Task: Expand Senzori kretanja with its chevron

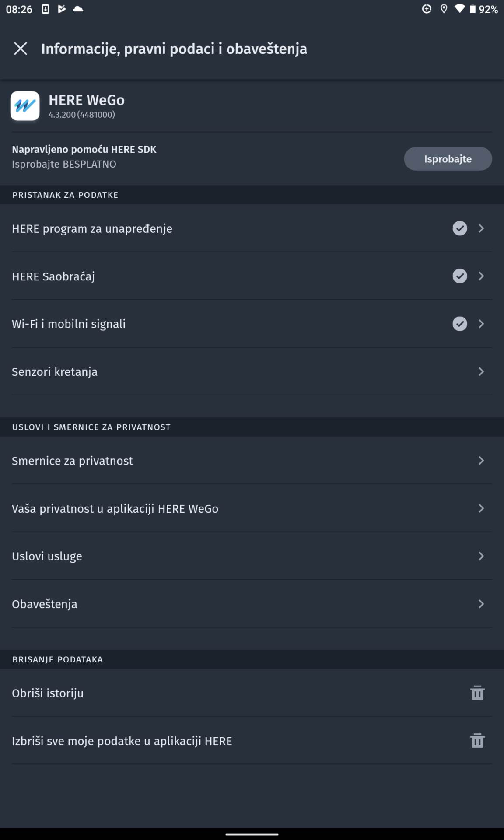Action: pos(481,371)
